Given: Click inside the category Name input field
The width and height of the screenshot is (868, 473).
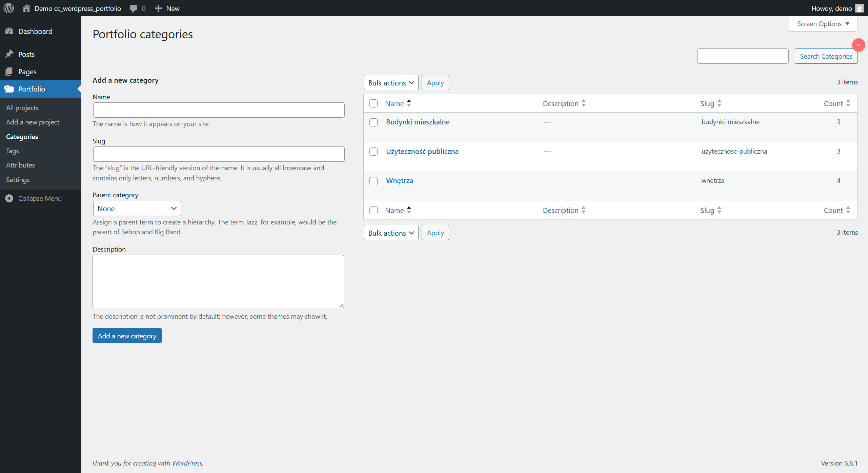Looking at the screenshot, I should [x=218, y=110].
